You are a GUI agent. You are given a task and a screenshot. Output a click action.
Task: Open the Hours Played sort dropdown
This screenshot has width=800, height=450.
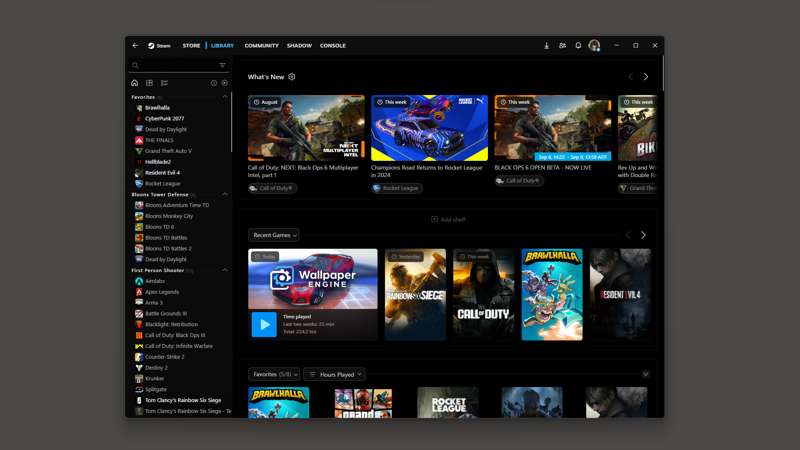[x=335, y=374]
